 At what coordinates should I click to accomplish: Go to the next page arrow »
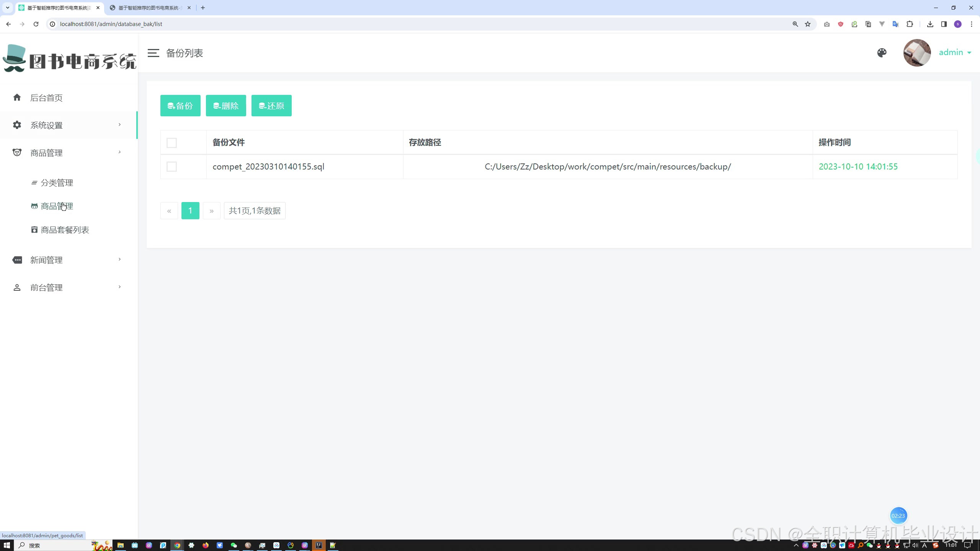(211, 211)
